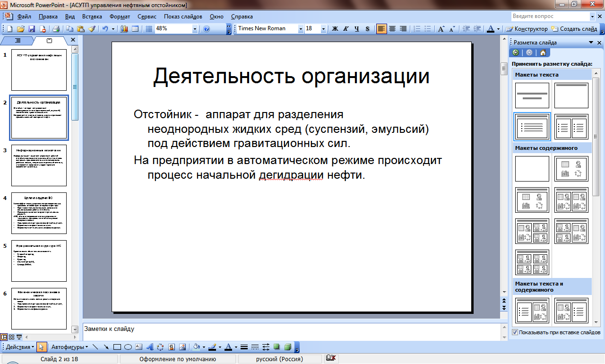Open the Line Style options
The width and height of the screenshot is (605, 364).
(244, 347)
